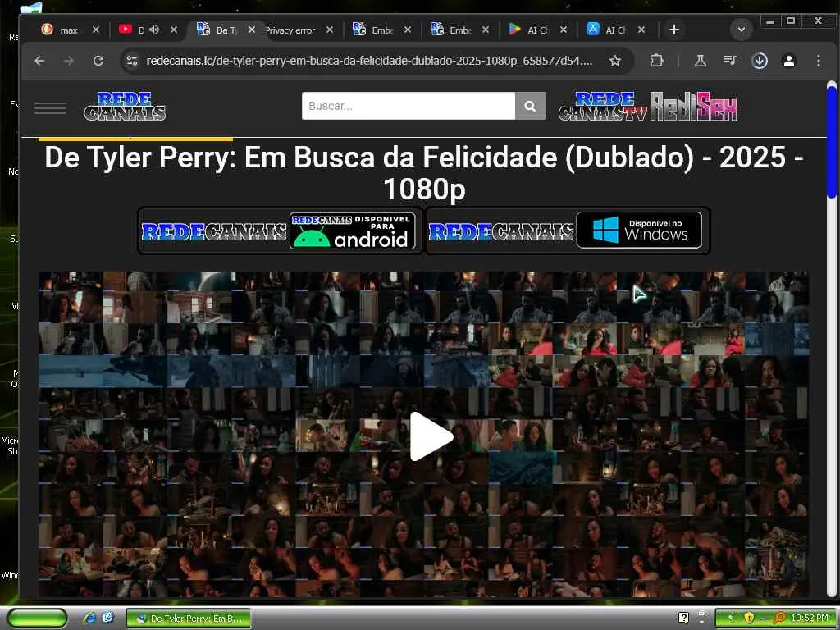The image size is (840, 630).
Task: Show the downloads icon
Action: (760, 61)
